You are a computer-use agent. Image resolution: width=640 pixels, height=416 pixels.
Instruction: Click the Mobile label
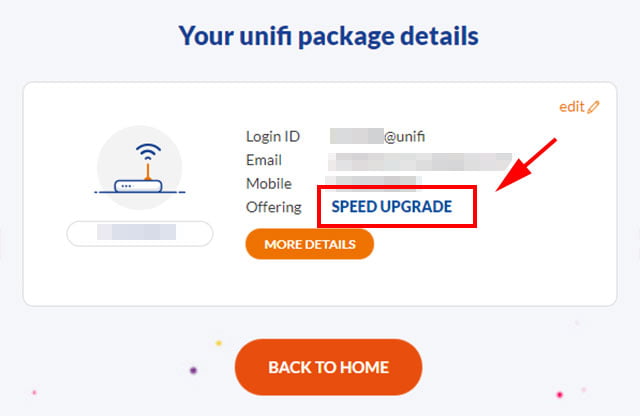269,184
